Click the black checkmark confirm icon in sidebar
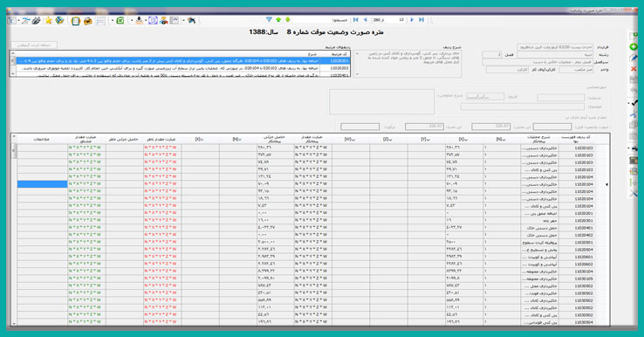Image resolution: width=644 pixels, height=337 pixels. pyautogui.click(x=634, y=103)
